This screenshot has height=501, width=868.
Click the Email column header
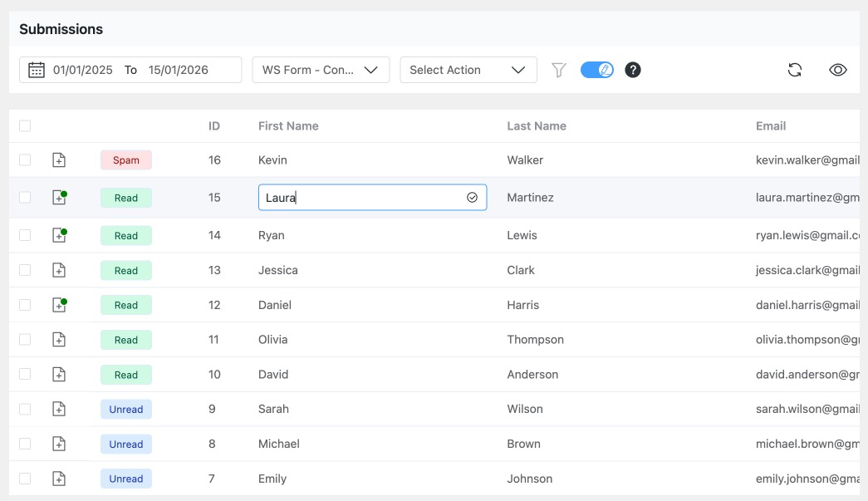770,125
